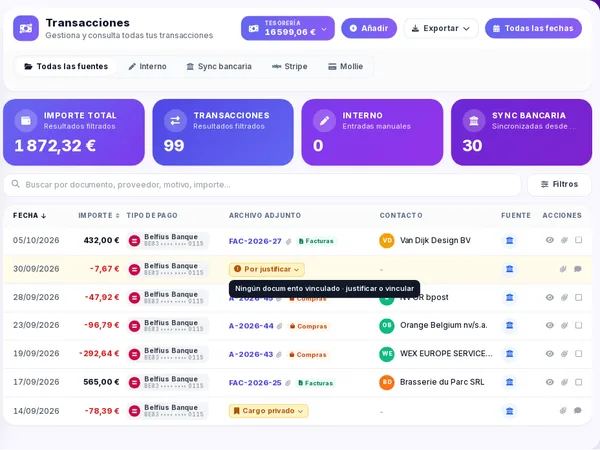View details of 28/09/2026 transaction eye icon
The height and width of the screenshot is (450, 600).
pyautogui.click(x=550, y=297)
